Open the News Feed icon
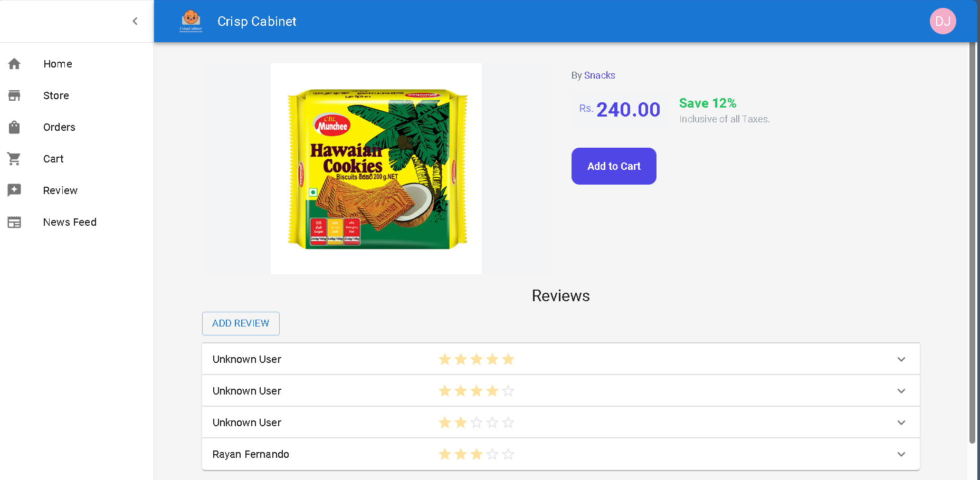 coord(14,222)
